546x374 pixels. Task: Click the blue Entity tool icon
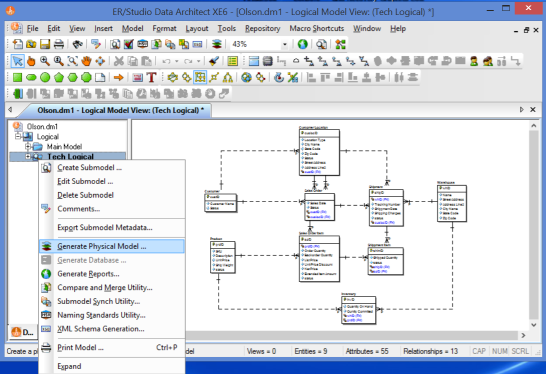(x=254, y=61)
